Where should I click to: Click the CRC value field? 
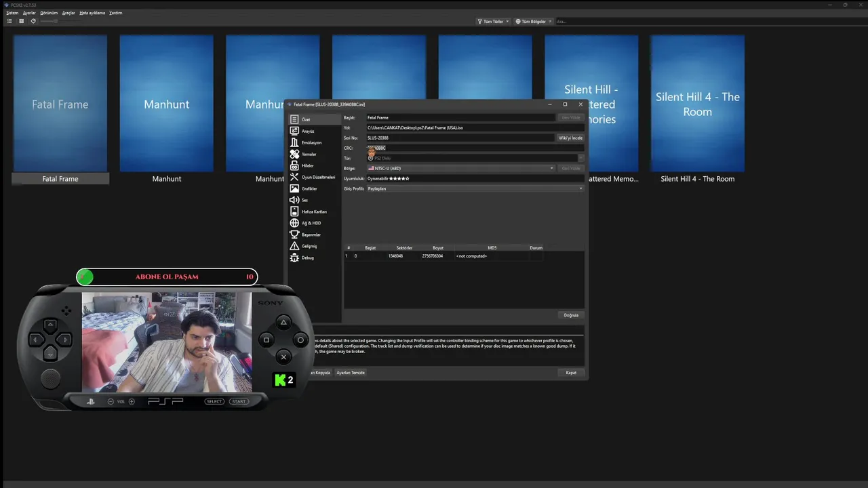(475, 148)
